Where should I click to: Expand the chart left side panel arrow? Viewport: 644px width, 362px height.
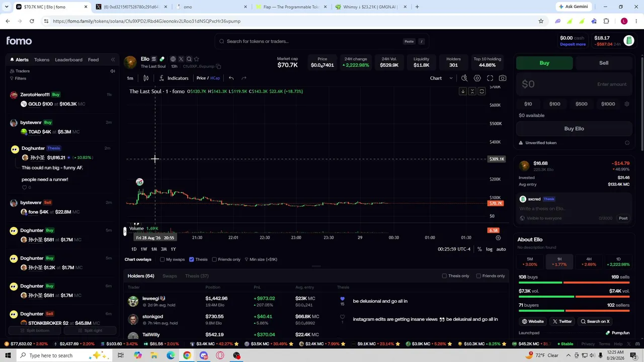[125, 231]
